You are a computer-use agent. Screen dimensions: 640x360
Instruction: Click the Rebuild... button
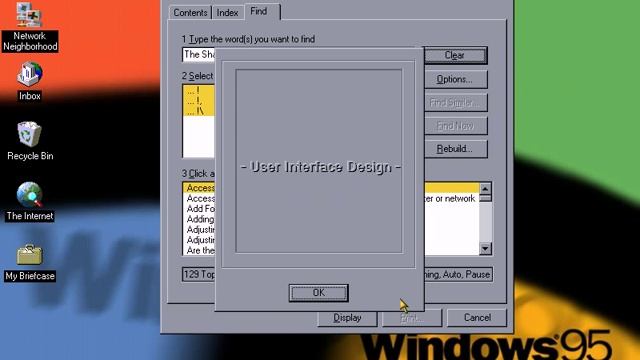455,149
